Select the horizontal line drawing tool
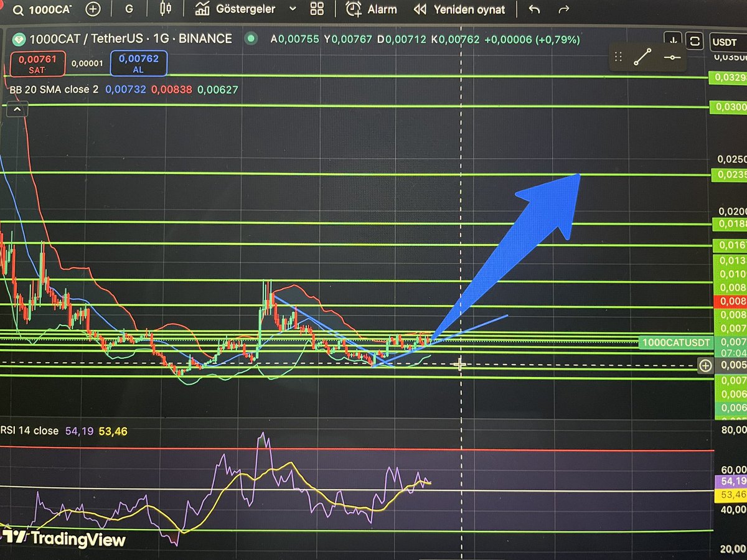 [x=672, y=57]
